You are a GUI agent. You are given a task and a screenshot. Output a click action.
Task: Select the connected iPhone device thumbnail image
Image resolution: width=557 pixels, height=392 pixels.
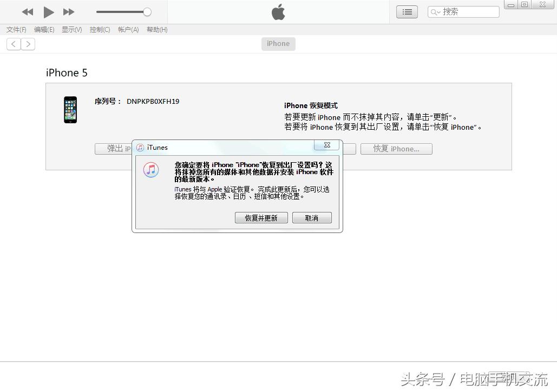70,110
